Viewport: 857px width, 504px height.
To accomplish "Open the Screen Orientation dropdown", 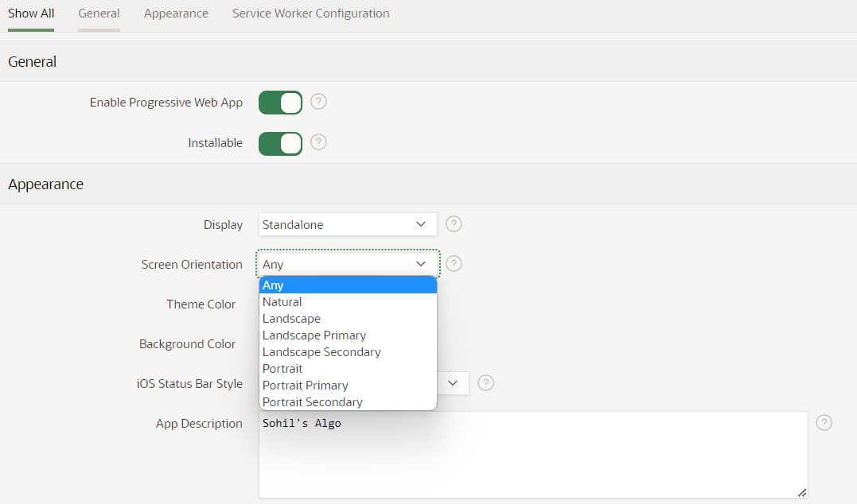I will tap(347, 263).
